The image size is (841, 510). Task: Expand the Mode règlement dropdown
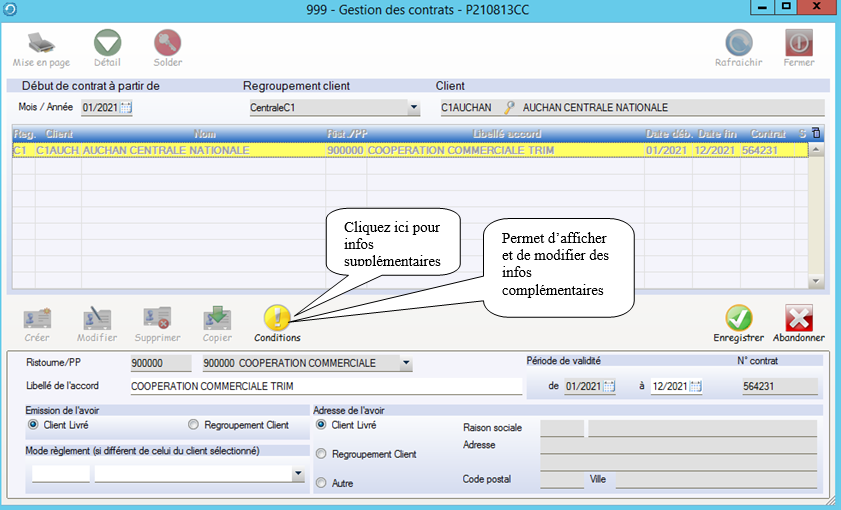298,476
